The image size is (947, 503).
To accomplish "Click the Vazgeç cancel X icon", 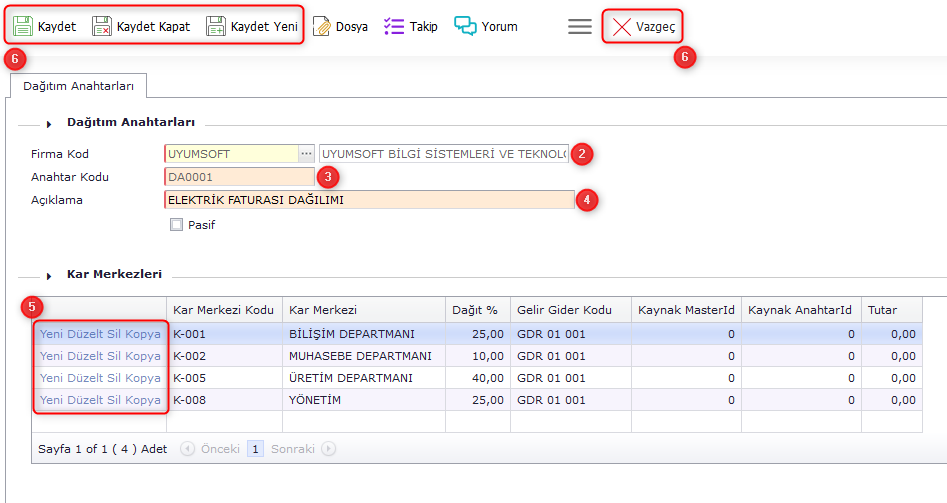I will point(622,27).
